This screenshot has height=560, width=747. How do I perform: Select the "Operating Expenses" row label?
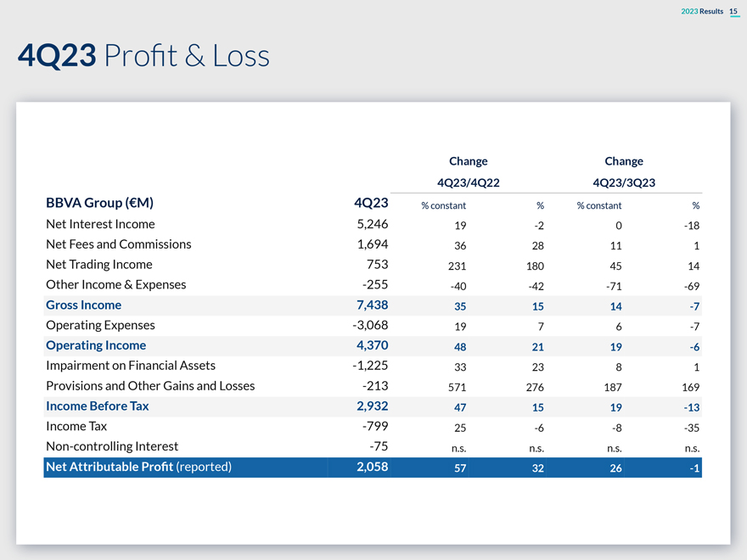[x=98, y=325]
